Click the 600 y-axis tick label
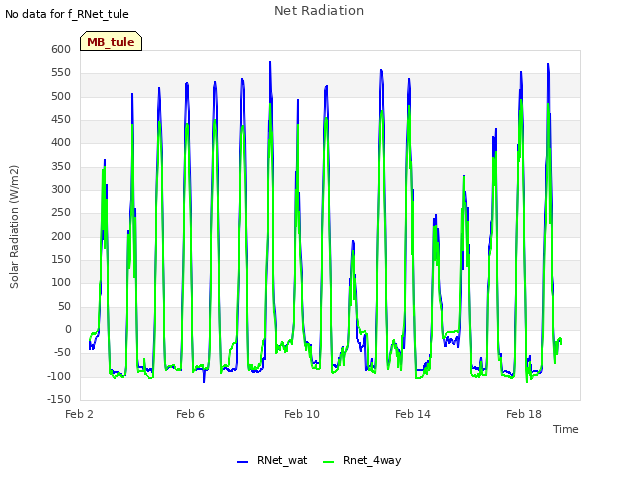The width and height of the screenshot is (640, 480). pyautogui.click(x=61, y=49)
